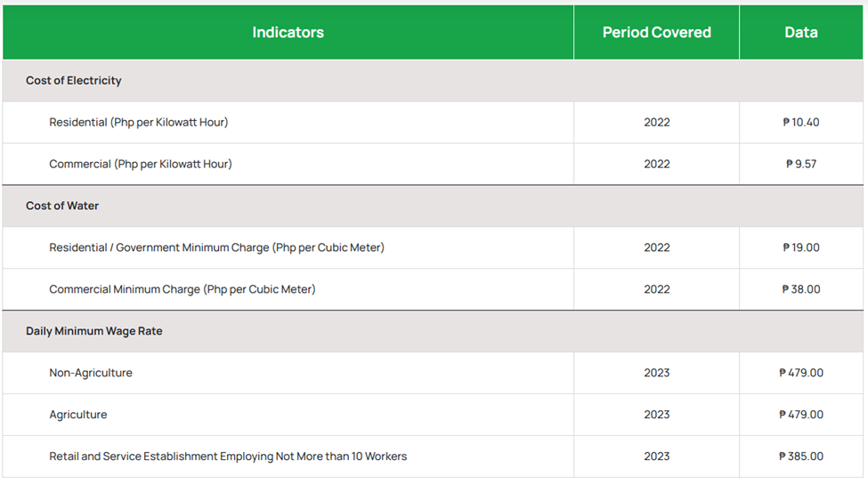The width and height of the screenshot is (868, 485).
Task: Click Commercial Minimum Charge water label
Action: (x=182, y=290)
